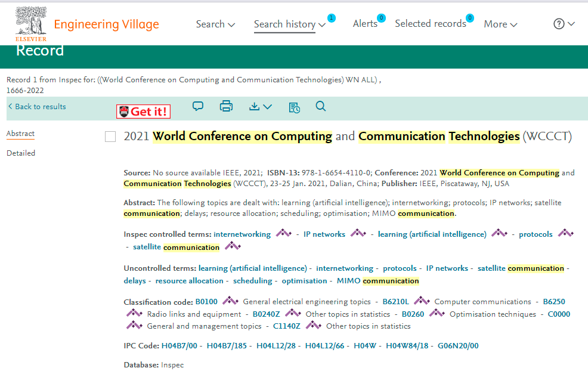Switch to the Detailed view tab
This screenshot has height=371, width=588.
21,153
